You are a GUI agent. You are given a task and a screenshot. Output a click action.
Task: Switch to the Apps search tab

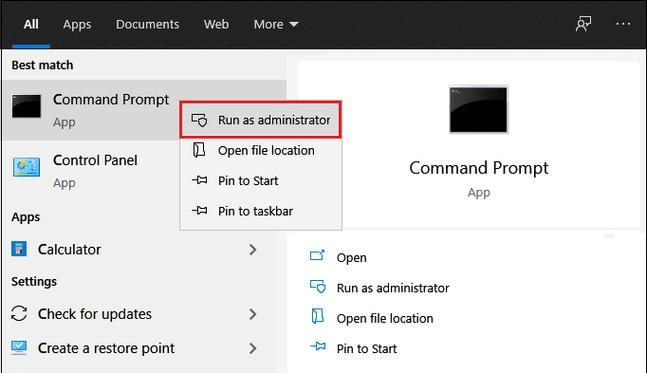point(77,25)
